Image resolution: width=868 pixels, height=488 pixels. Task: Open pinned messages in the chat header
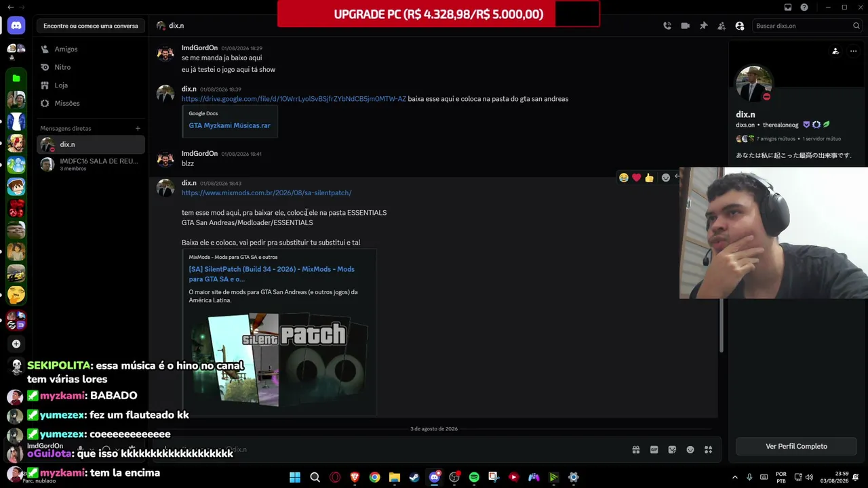pos(703,26)
